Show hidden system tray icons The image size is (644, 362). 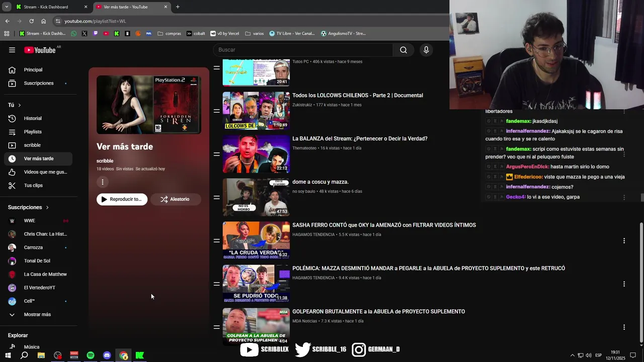(572, 355)
